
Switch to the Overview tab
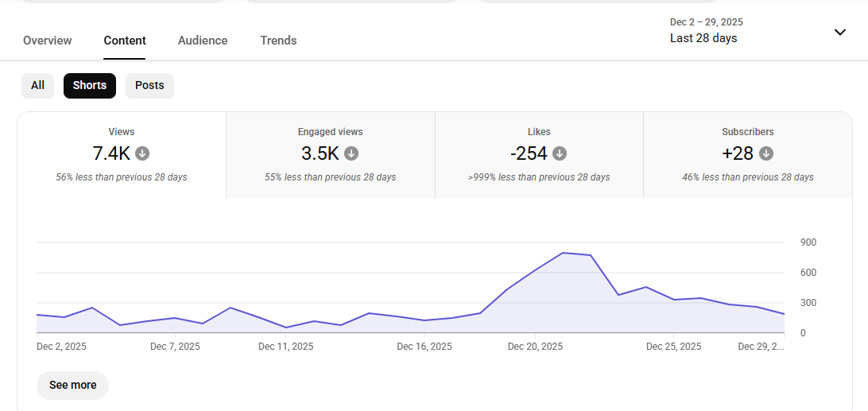pos(48,41)
